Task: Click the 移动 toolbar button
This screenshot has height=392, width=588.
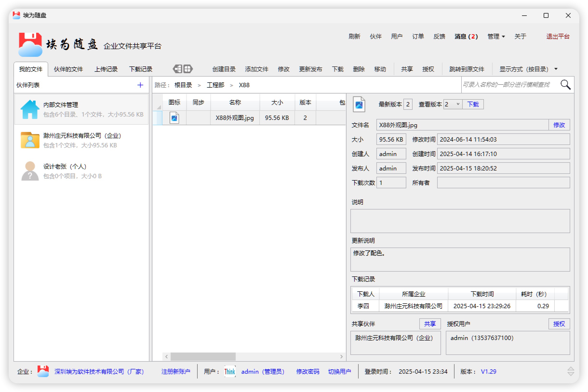Action: tap(380, 69)
